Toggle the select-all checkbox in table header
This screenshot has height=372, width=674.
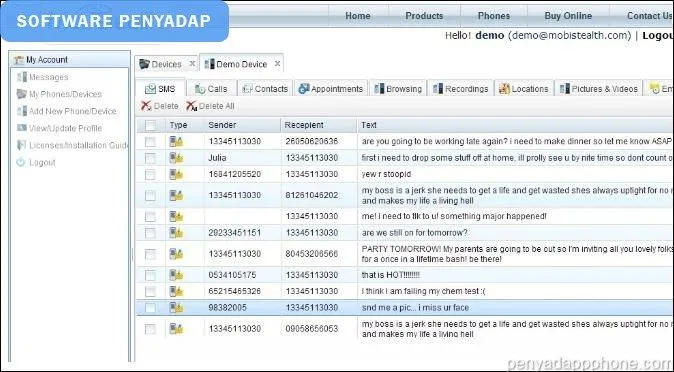click(x=150, y=125)
